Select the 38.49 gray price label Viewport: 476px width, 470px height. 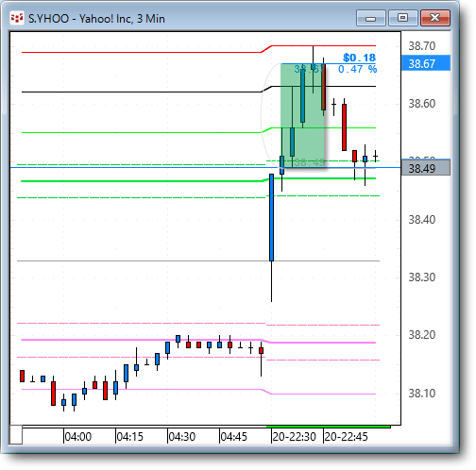coord(426,168)
